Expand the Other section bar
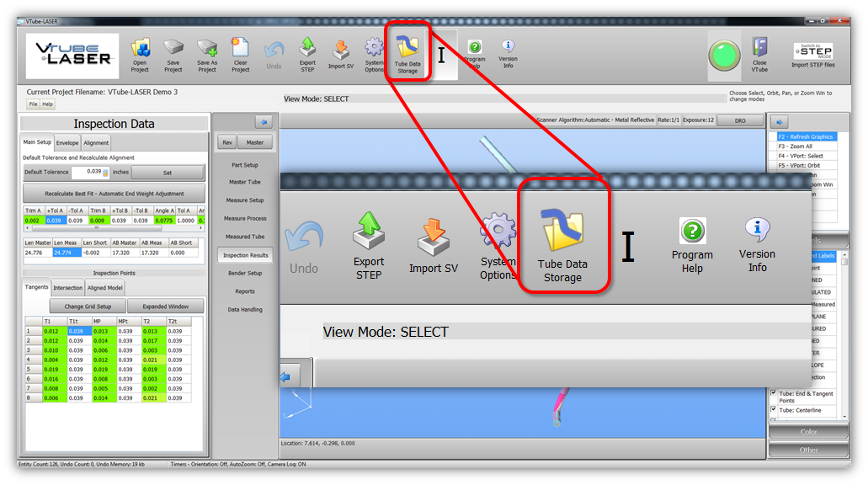The image size is (868, 485). [x=808, y=450]
